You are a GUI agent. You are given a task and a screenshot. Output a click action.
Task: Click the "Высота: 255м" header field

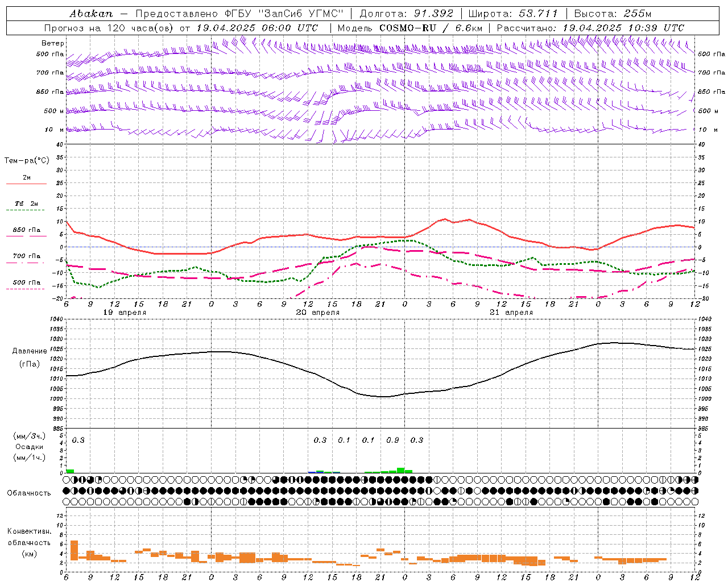tap(613, 14)
